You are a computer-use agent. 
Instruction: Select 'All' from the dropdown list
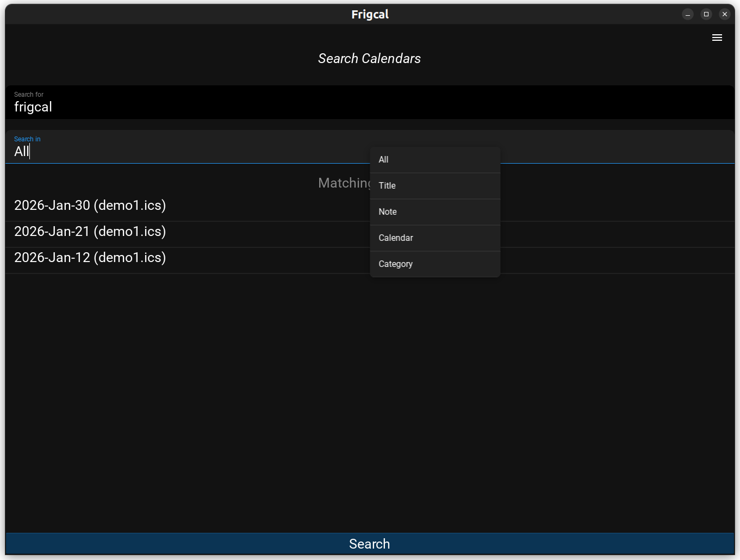(434, 160)
